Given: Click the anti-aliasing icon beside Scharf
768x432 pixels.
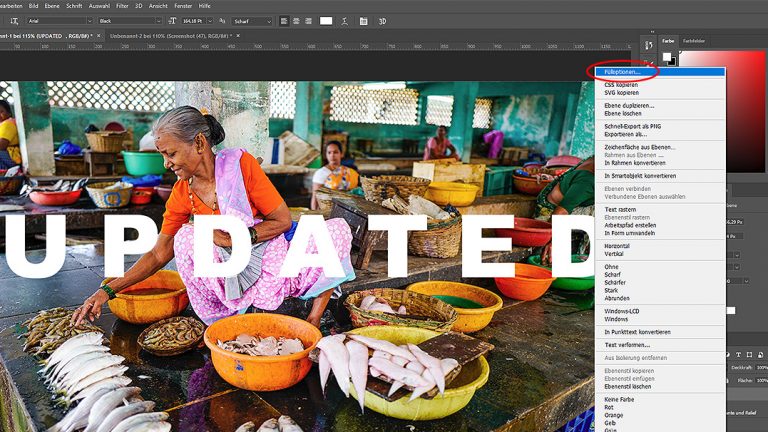Looking at the screenshot, I should [x=222, y=21].
